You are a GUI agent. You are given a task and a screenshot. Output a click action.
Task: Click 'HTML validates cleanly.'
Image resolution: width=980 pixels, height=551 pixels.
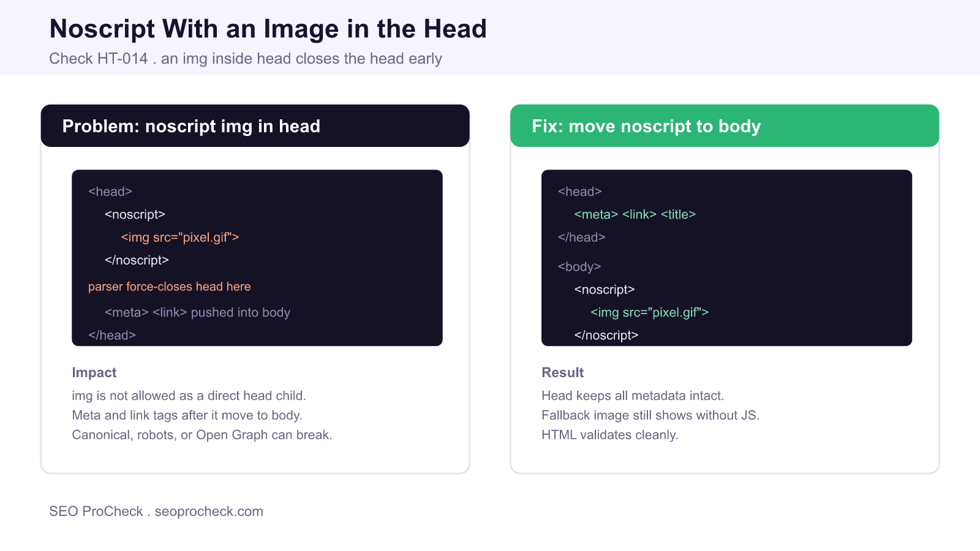(x=610, y=435)
